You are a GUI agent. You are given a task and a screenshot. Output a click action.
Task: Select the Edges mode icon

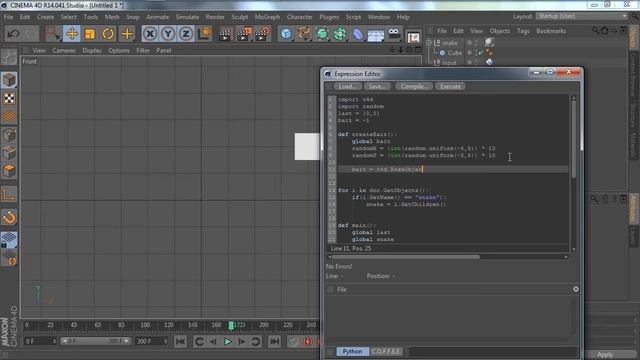point(9,153)
